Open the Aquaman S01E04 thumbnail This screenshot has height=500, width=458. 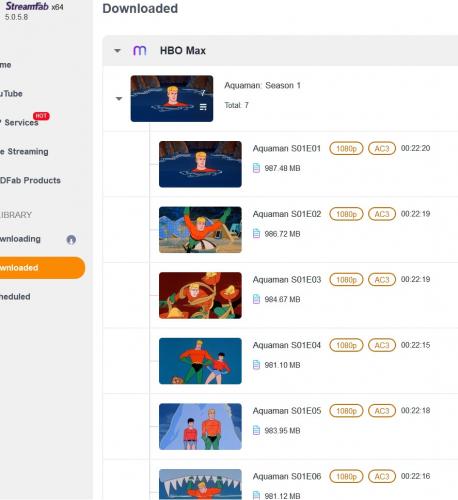(200, 361)
